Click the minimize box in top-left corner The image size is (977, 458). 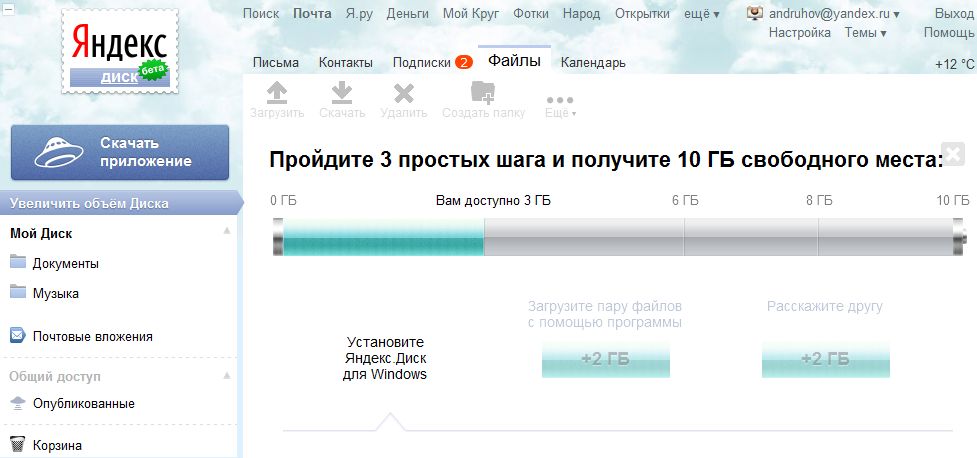pyautogui.click(x=8, y=11)
